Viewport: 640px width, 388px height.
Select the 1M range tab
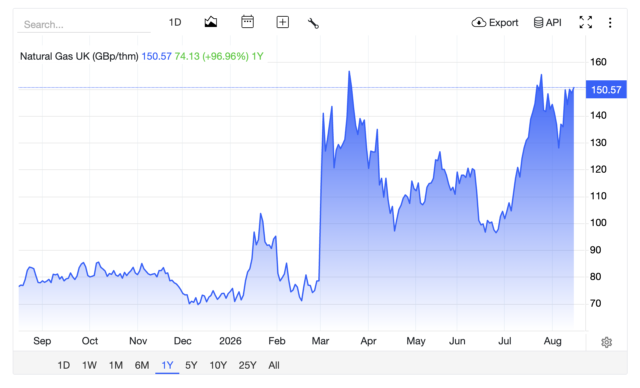tap(116, 365)
